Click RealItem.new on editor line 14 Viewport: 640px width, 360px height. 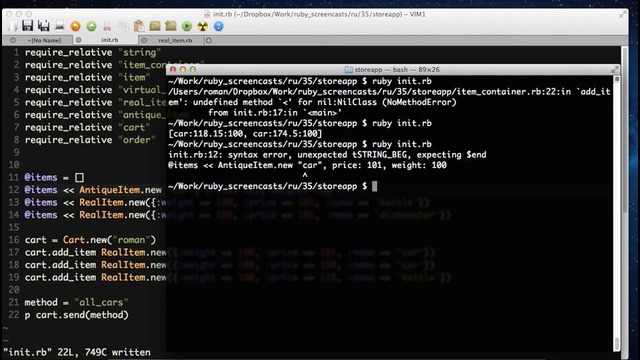coord(112,215)
